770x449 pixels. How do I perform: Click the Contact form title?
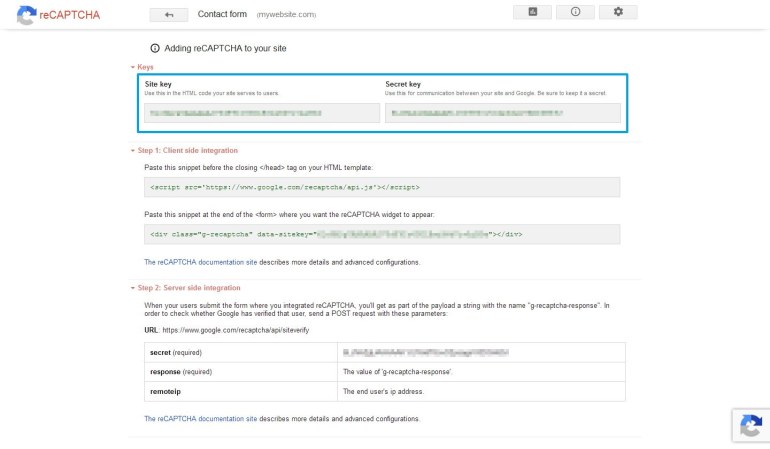pyautogui.click(x=222, y=14)
